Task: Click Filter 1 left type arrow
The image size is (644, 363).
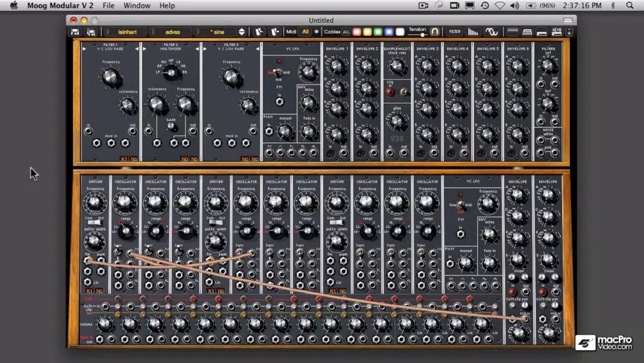Action: pos(84,48)
